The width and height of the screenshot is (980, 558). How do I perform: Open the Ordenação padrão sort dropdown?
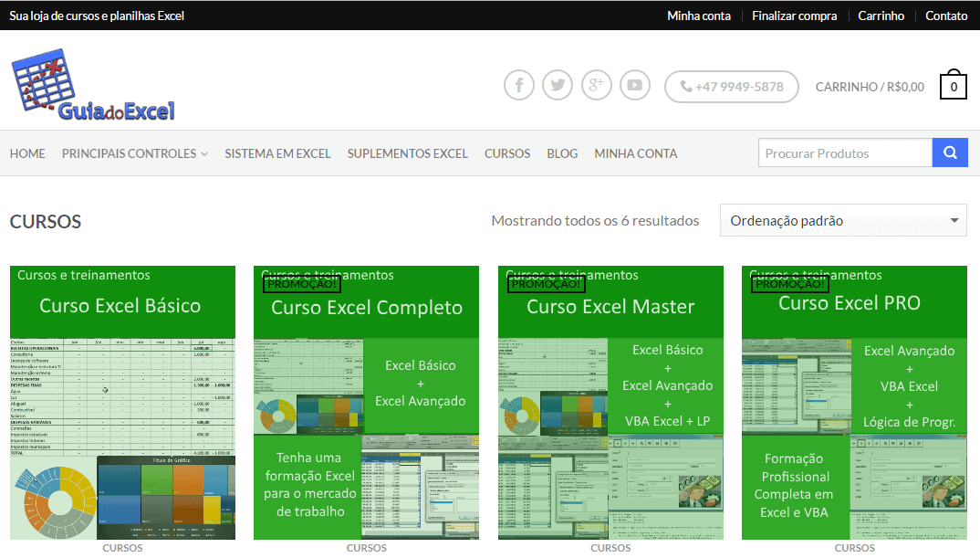click(841, 220)
